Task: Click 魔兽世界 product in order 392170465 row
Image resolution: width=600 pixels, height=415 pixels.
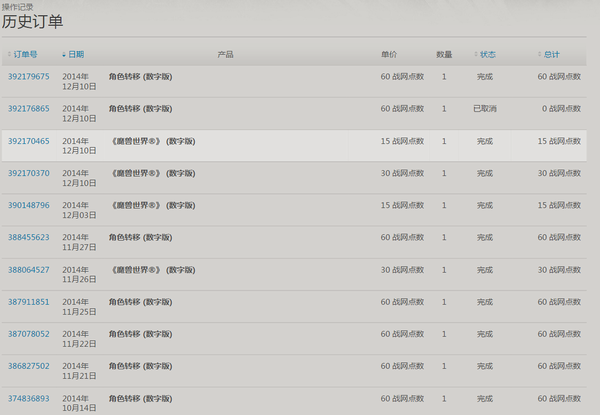Action: point(153,141)
